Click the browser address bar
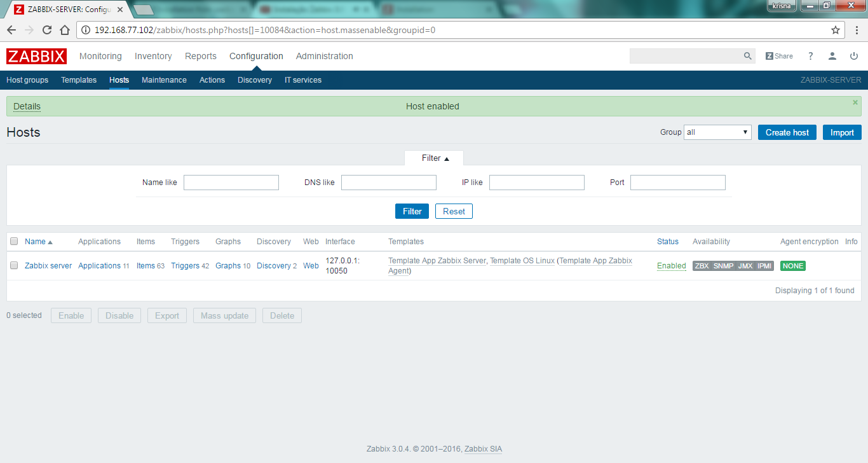Viewport: 868px width, 463px height. click(x=461, y=30)
